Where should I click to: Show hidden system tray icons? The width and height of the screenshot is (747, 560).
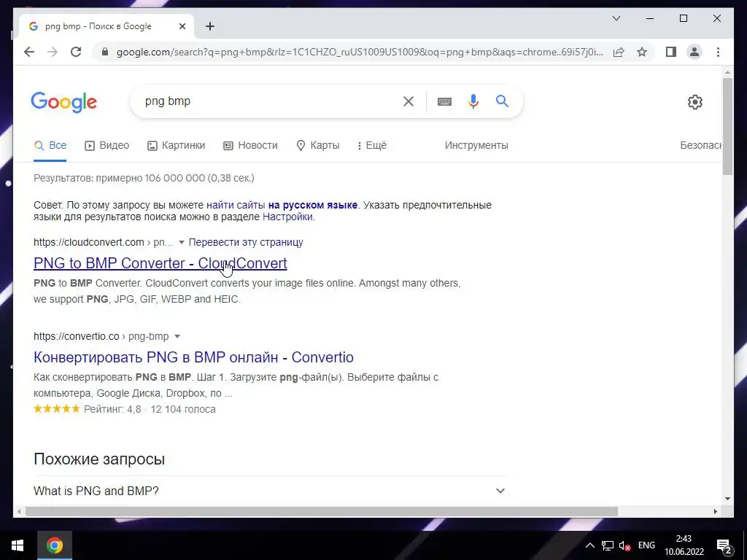(589, 545)
